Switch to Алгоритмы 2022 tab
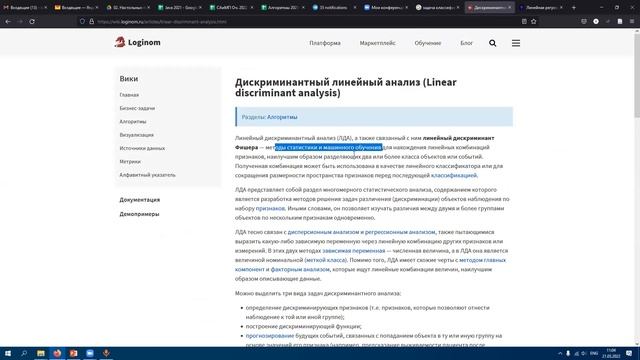 [283, 7]
